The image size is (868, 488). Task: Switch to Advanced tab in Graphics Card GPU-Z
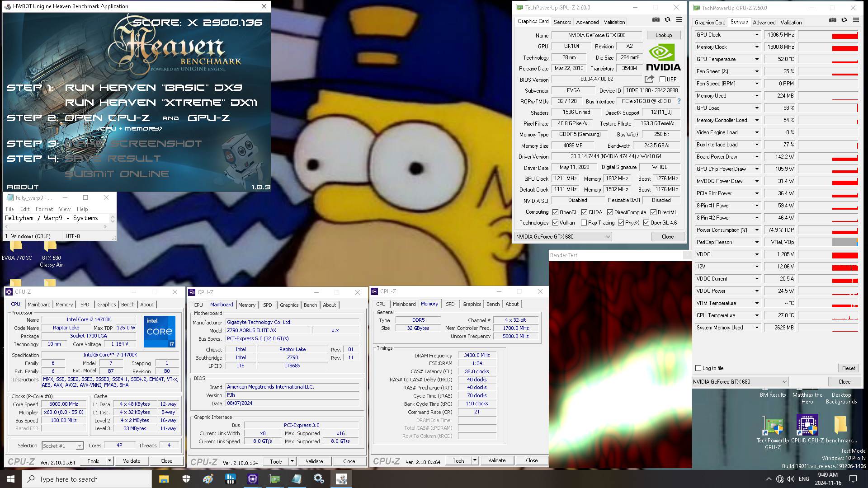[587, 22]
